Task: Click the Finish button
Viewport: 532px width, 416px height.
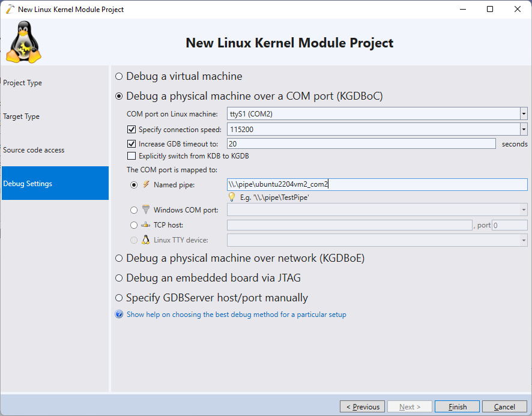Action: click(x=457, y=406)
